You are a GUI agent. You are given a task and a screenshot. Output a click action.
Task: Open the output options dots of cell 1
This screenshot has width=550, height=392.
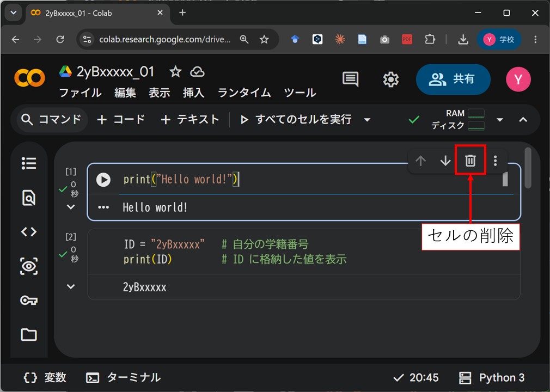click(103, 207)
